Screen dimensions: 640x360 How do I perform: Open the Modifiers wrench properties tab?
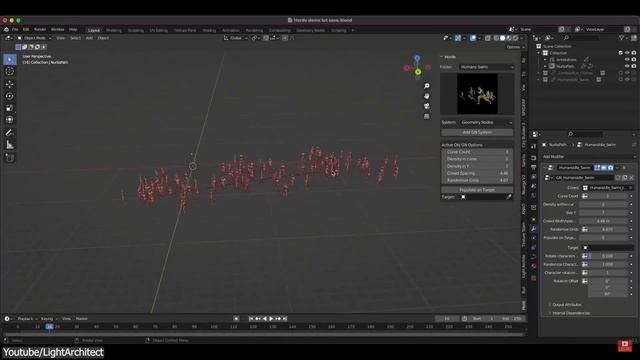(533, 229)
